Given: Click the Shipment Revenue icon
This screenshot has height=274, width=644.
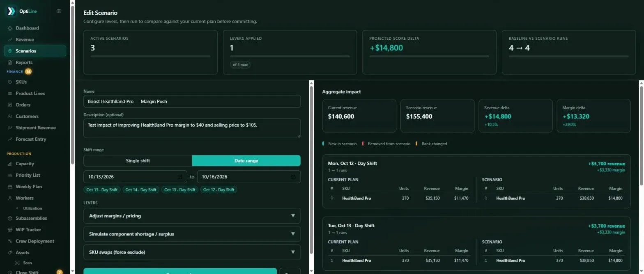Looking at the screenshot, I should coord(10,128).
